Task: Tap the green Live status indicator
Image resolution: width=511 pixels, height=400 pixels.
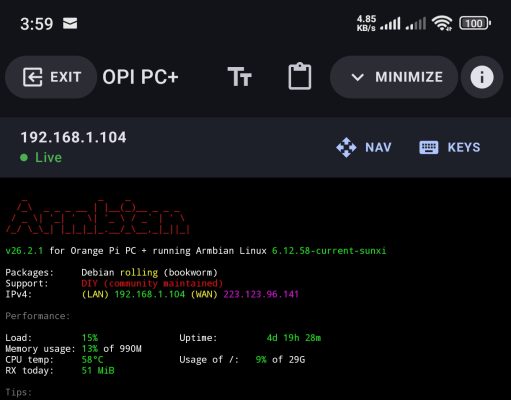Action: (41, 157)
